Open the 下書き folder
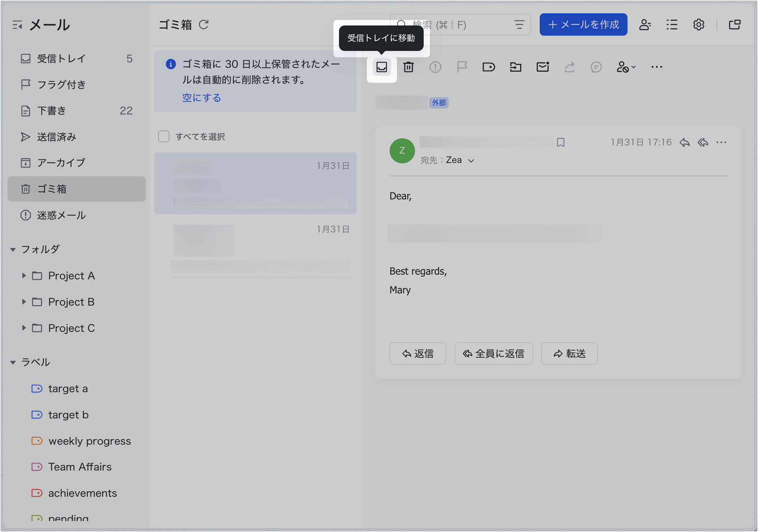 tap(52, 111)
